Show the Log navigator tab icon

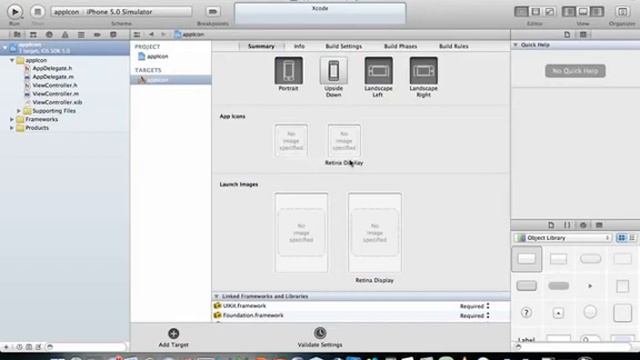(113, 35)
